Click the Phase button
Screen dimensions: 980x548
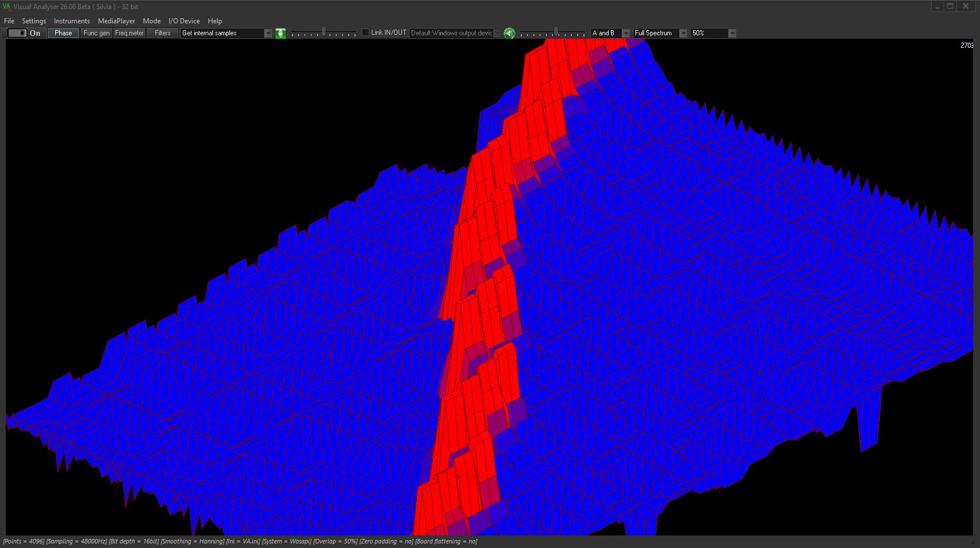(x=63, y=33)
